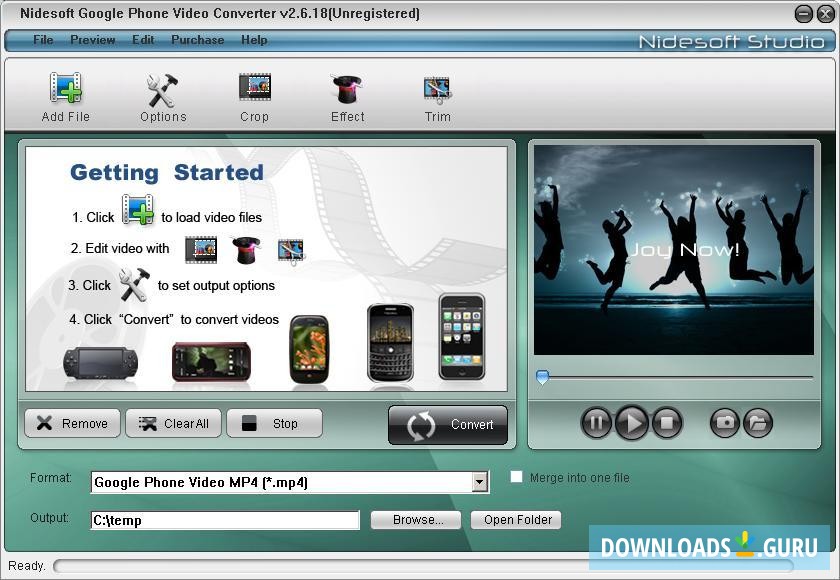Open the Options tools icon
The width and height of the screenshot is (840, 580).
[162, 92]
